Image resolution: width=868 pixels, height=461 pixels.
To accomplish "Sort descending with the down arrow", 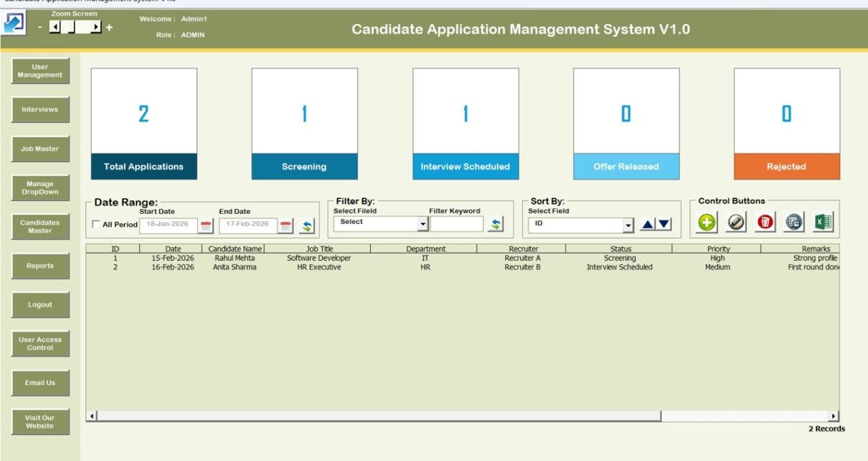I will tap(664, 224).
